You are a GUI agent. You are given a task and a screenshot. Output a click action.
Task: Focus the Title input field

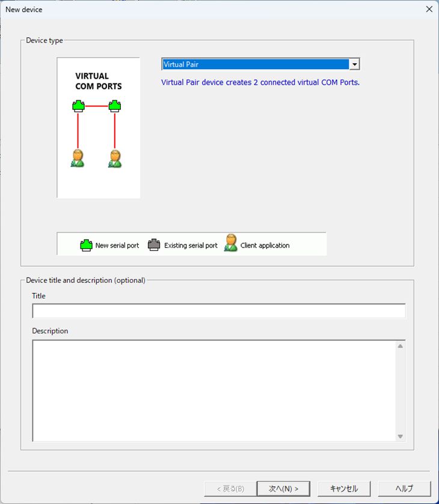(x=219, y=311)
